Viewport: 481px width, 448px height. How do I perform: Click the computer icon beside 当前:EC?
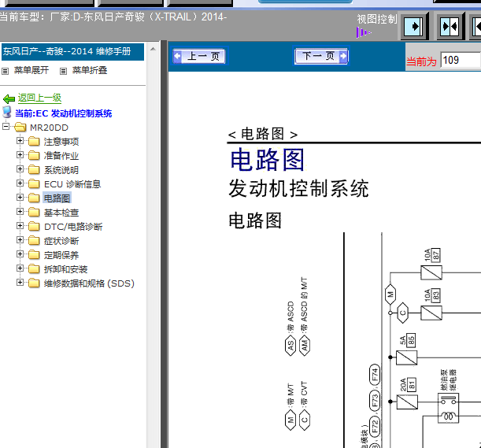[7, 113]
